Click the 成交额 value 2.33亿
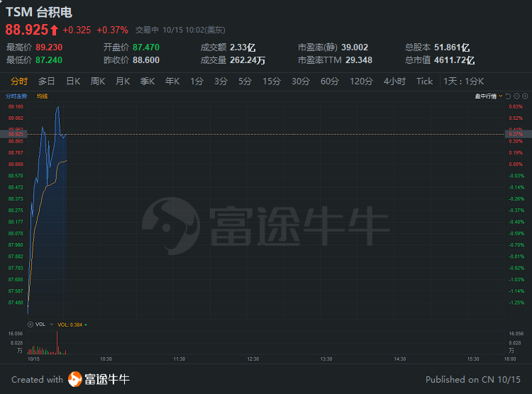 click(x=243, y=47)
